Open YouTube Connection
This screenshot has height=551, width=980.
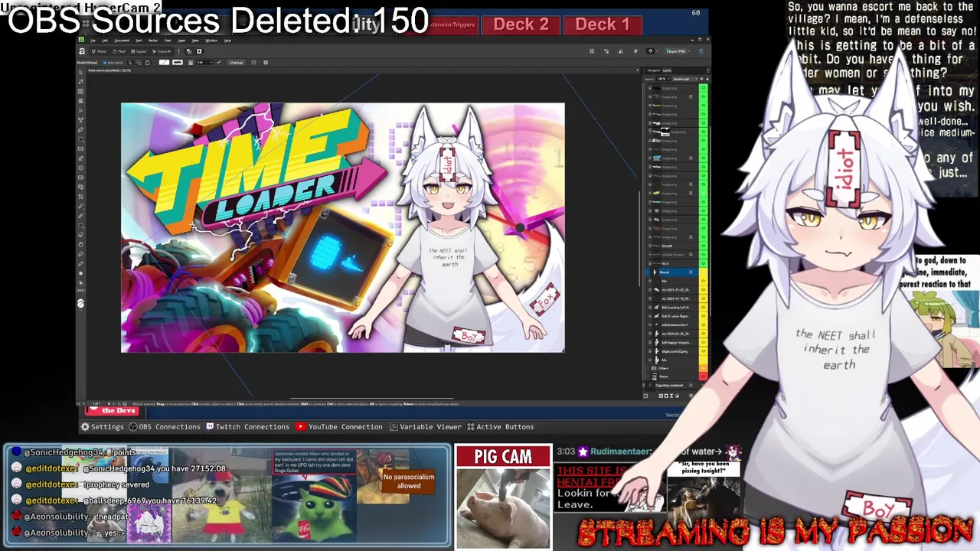click(339, 426)
